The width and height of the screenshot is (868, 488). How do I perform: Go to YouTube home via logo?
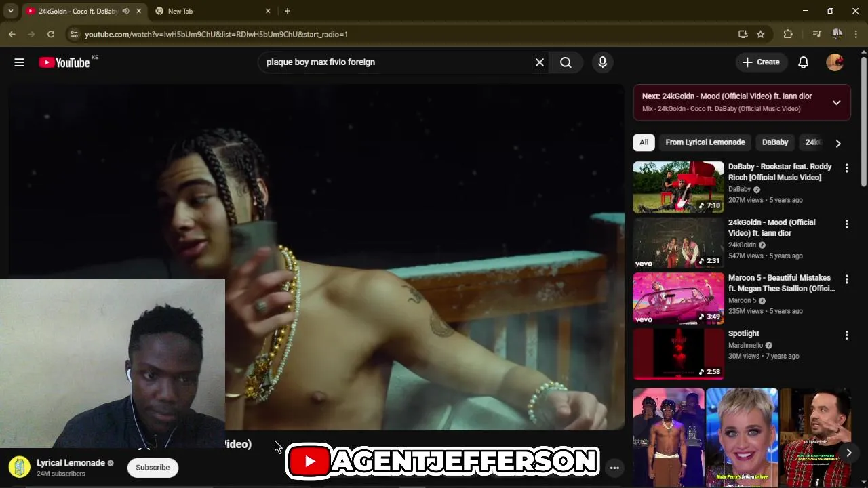[64, 62]
